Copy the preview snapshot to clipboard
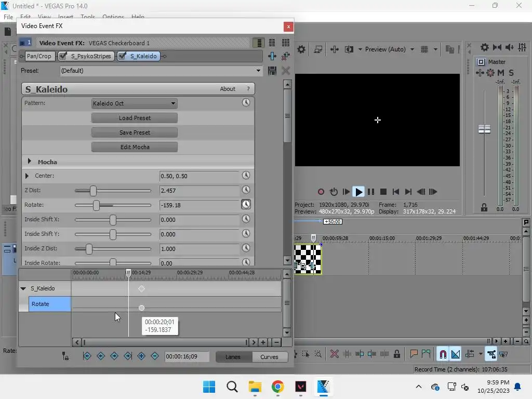532x399 pixels. coord(450,49)
